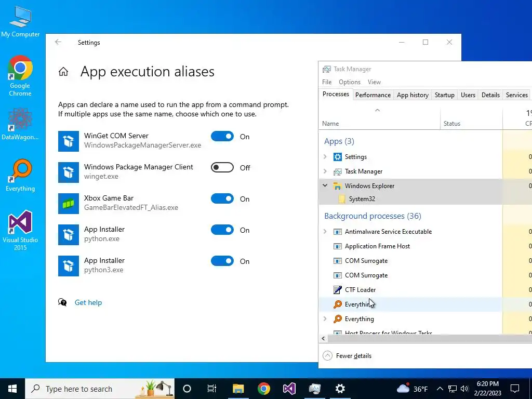This screenshot has height=399, width=532.
Task: Open Visual Studio 2015 desktop shortcut
Action: (20, 230)
